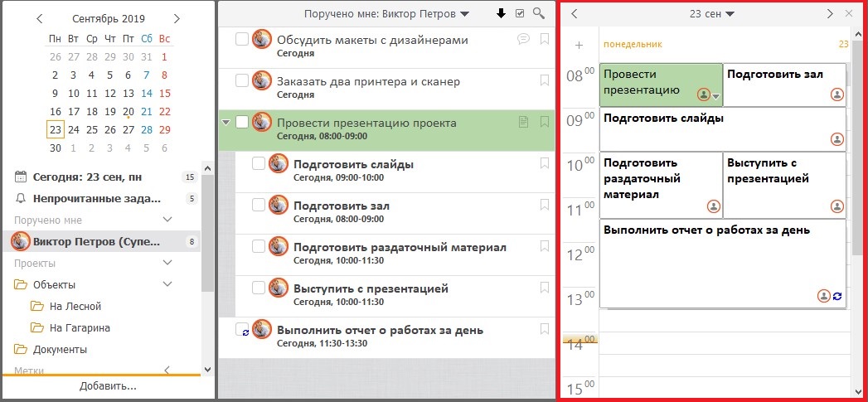Open Подготовить зал calendar event
Viewport: 868px width, 402px height.
pos(784,85)
